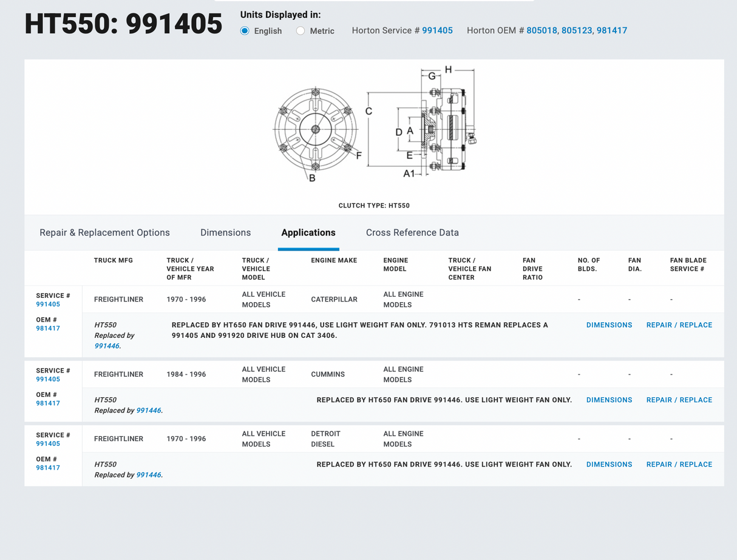The height and width of the screenshot is (560, 737).
Task: Open Horton Service number 991405 link
Action: tap(437, 30)
